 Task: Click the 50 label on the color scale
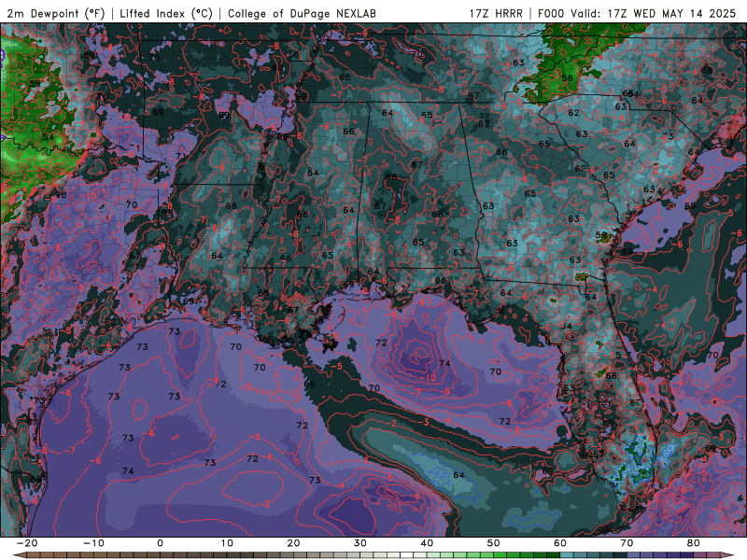494,543
